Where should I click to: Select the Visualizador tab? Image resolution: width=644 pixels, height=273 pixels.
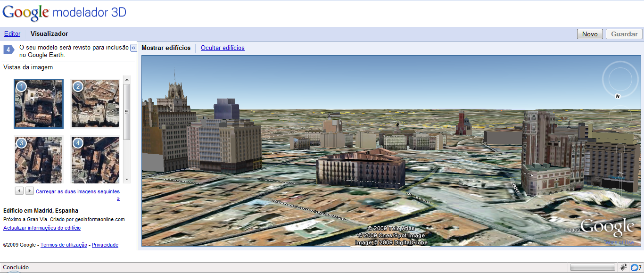pos(49,34)
